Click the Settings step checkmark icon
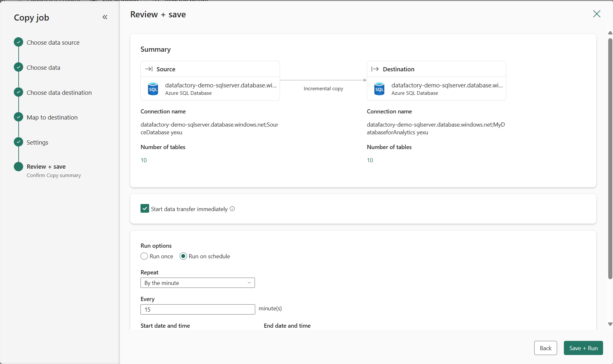 point(19,142)
